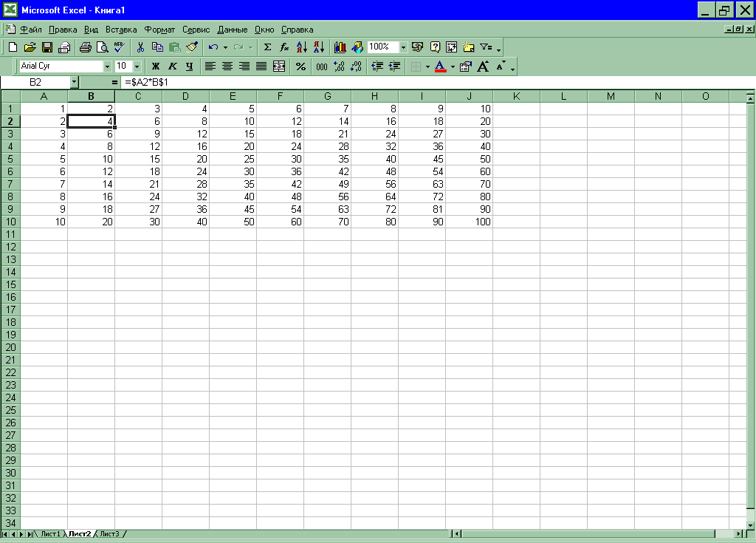The height and width of the screenshot is (543, 756).
Task: Open the Вставка menu
Action: pyautogui.click(x=121, y=30)
